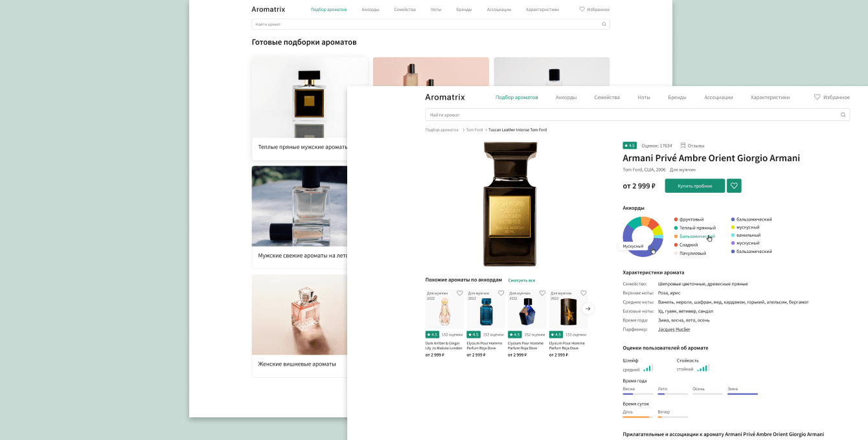868x440 pixels.
Task: Click the Оценок: 17634 rating count
Action: click(x=657, y=146)
